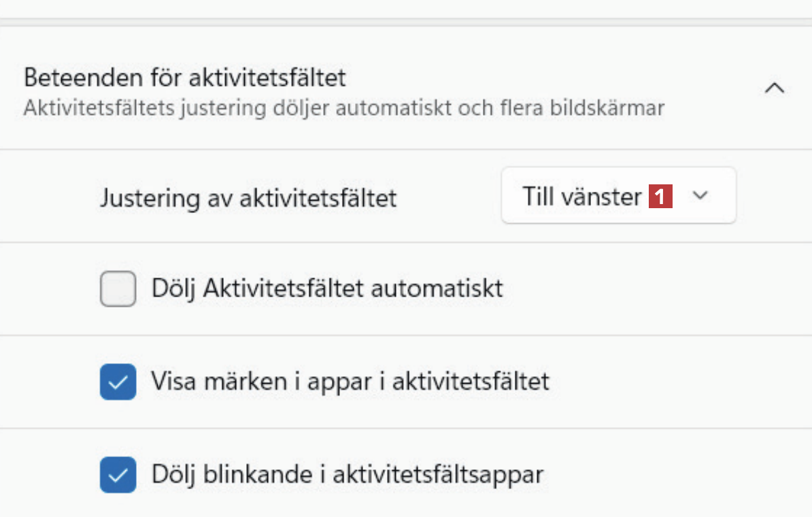Screen dimensions: 812x517
Task: Click the word "bildskärmar" in the subtitle
Action: (x=609, y=107)
